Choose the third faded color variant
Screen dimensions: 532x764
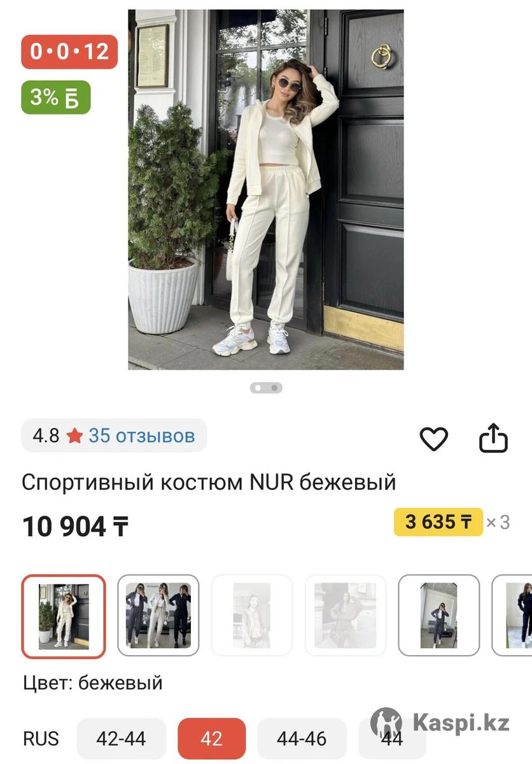coord(251,616)
